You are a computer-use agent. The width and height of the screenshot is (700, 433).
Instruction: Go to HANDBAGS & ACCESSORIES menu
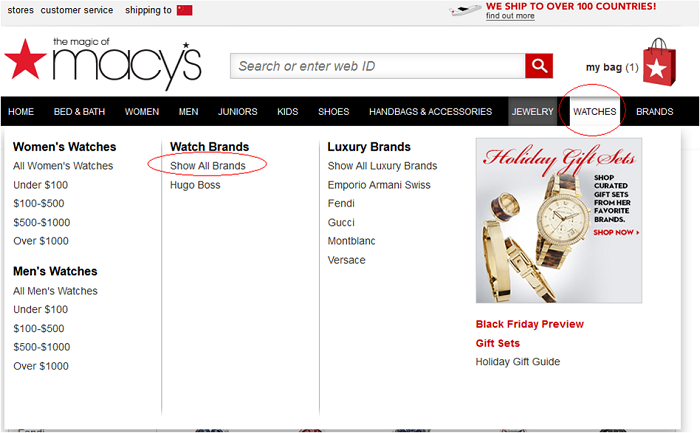click(430, 112)
